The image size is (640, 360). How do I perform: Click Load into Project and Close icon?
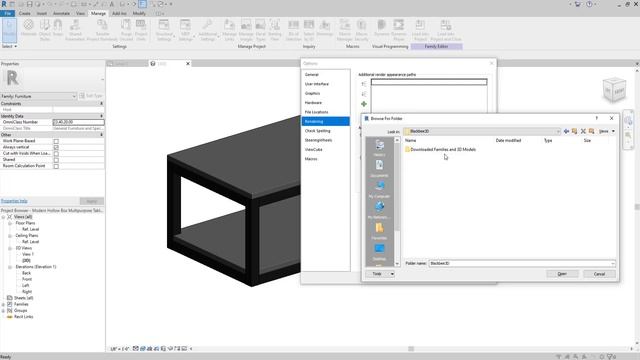[446, 29]
